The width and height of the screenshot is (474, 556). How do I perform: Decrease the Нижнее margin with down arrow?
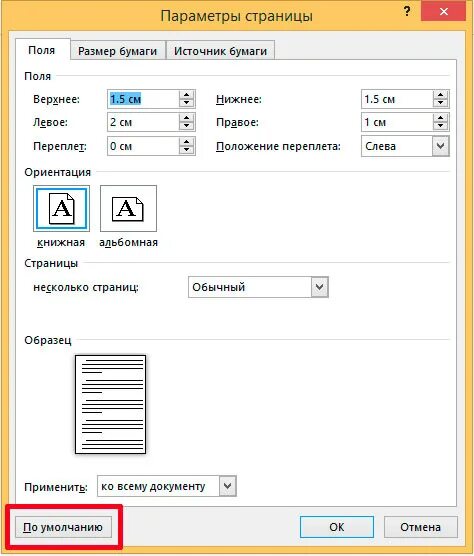(440, 103)
